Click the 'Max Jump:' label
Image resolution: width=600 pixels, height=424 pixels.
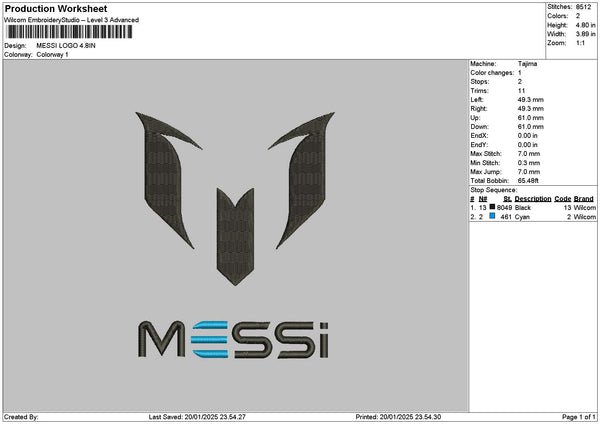point(486,172)
